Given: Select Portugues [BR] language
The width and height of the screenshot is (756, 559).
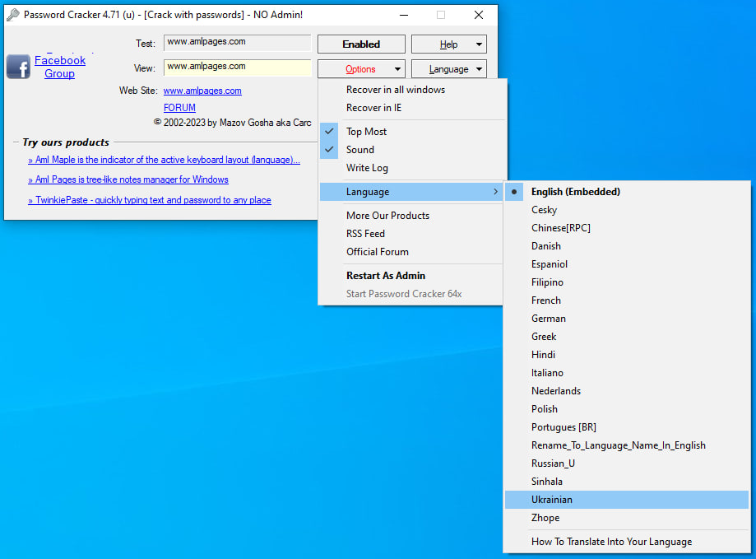Looking at the screenshot, I should coord(627,427).
